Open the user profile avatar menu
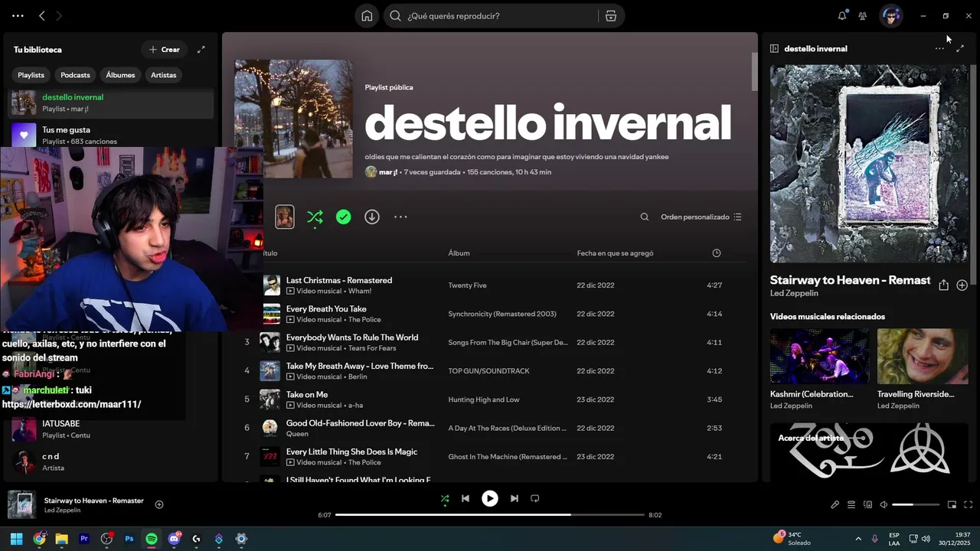This screenshot has height=551, width=980. tap(890, 16)
